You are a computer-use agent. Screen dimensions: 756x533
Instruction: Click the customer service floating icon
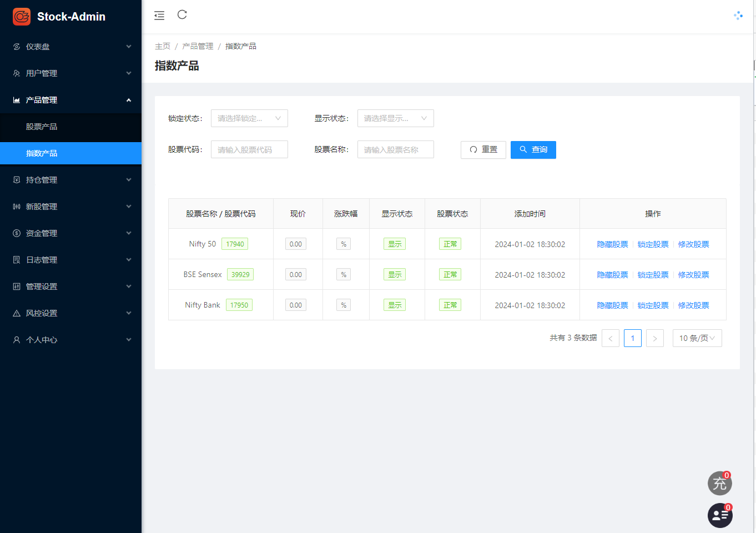720,515
